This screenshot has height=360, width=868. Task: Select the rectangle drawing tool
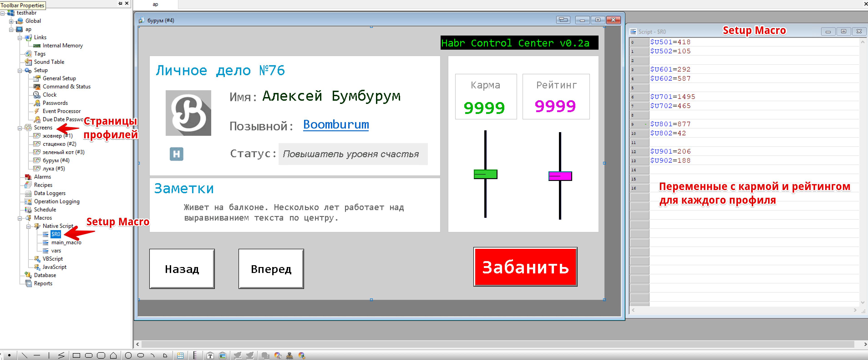[x=76, y=355]
